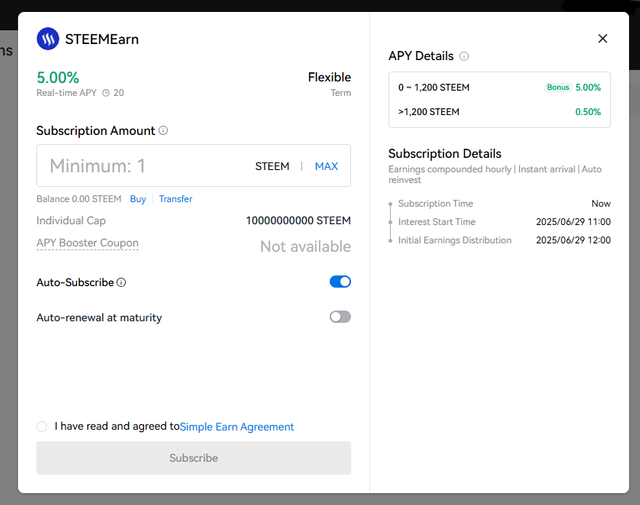
Task: Click the Subscribe button
Action: pyautogui.click(x=193, y=458)
